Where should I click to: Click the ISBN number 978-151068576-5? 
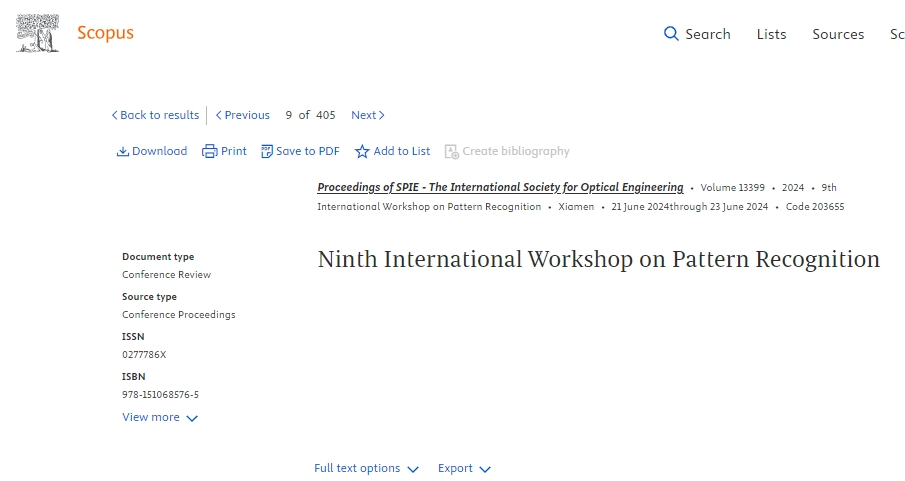(x=160, y=395)
